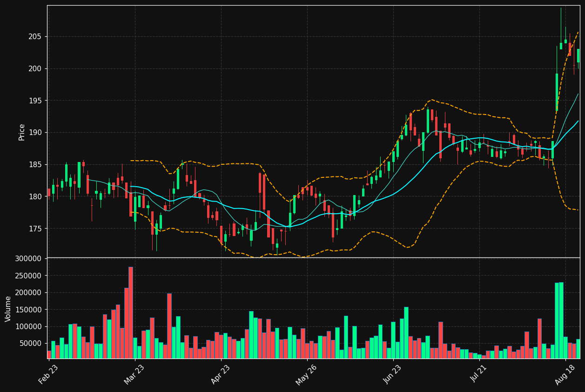Click the 'Volume' axis title

click(8, 309)
